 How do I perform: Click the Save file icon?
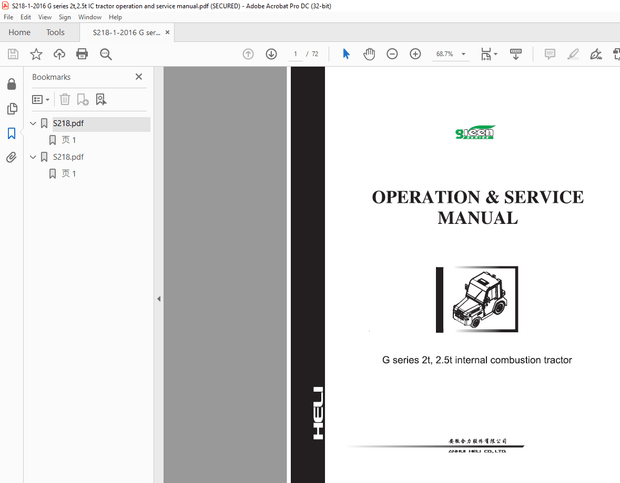tap(13, 54)
